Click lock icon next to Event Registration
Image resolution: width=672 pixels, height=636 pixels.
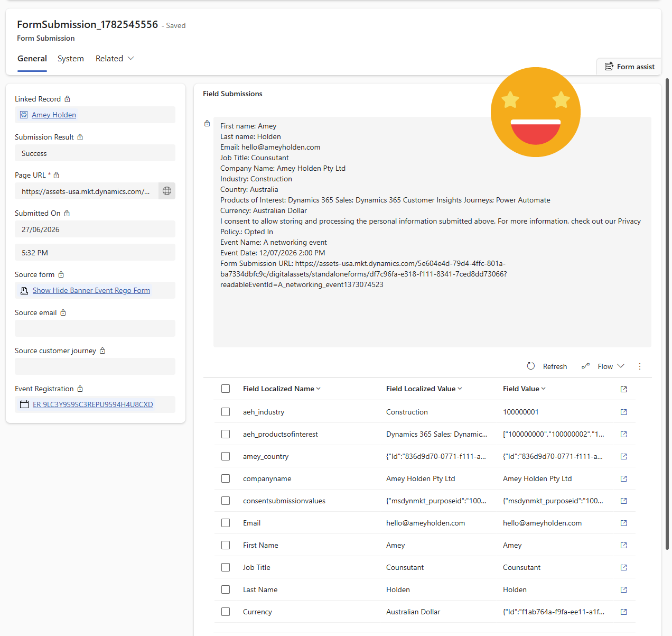[x=80, y=389]
